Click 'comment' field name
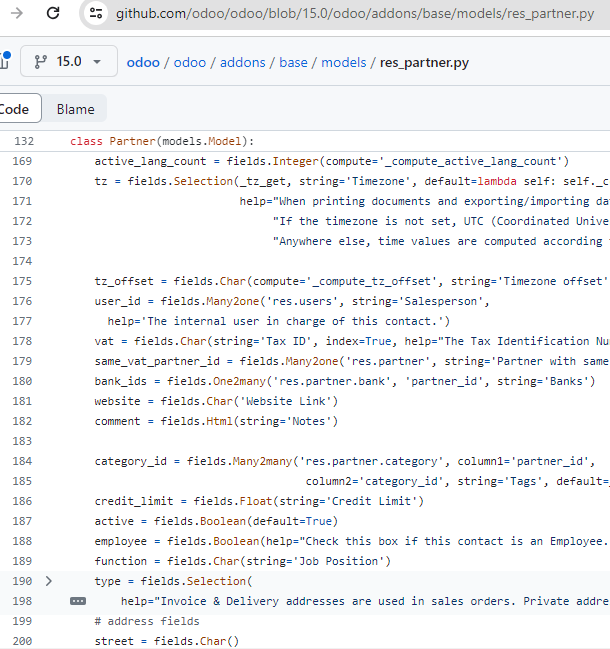 click(x=118, y=421)
